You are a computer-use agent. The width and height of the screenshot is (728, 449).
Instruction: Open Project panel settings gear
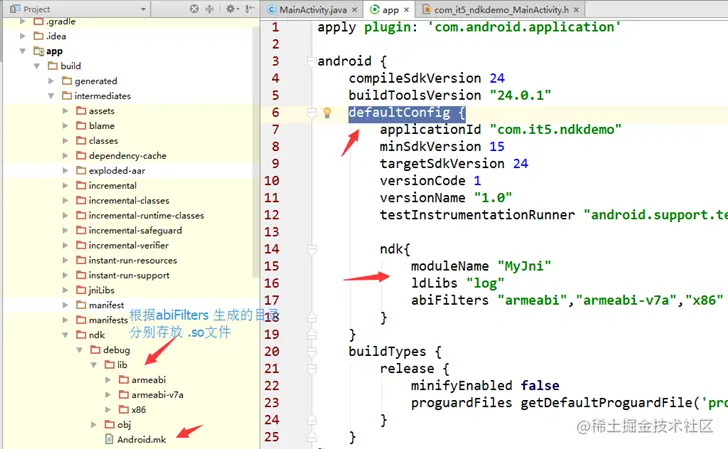pos(231,9)
